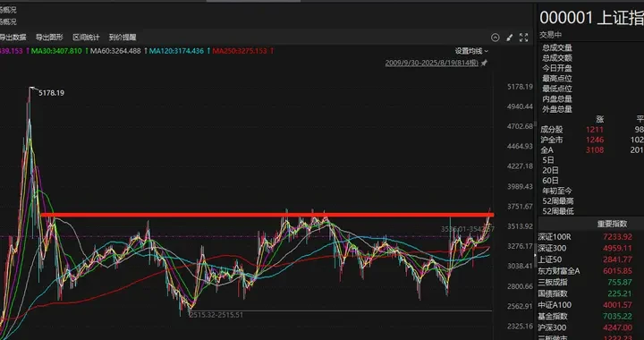Enter fullscreen chart with the expand icon
The height and width of the screenshot is (340, 644).
(523, 38)
